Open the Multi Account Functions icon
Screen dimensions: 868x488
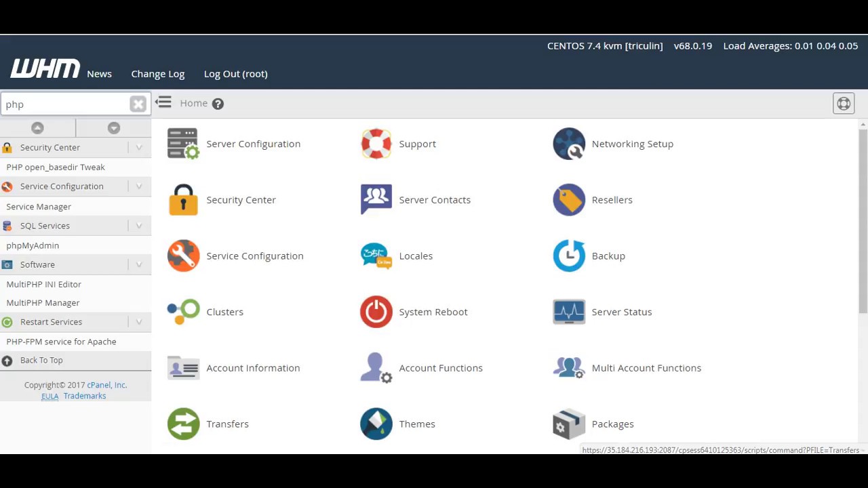(x=569, y=368)
